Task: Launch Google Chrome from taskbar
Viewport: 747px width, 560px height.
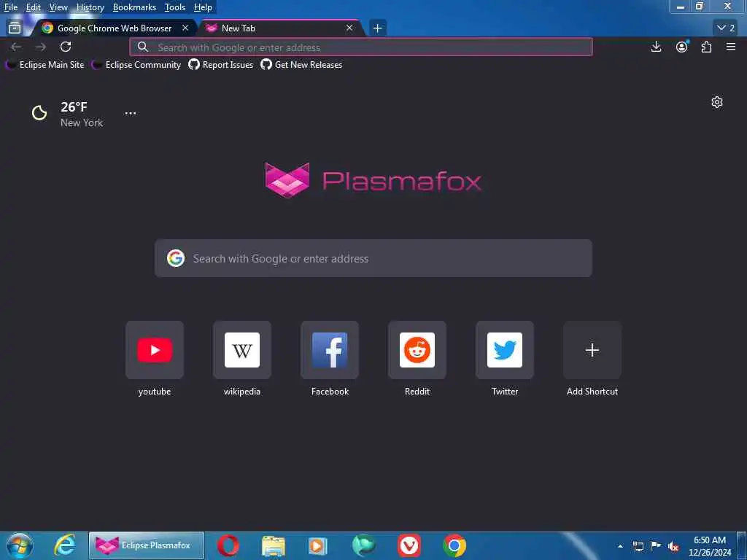Action: click(x=454, y=545)
